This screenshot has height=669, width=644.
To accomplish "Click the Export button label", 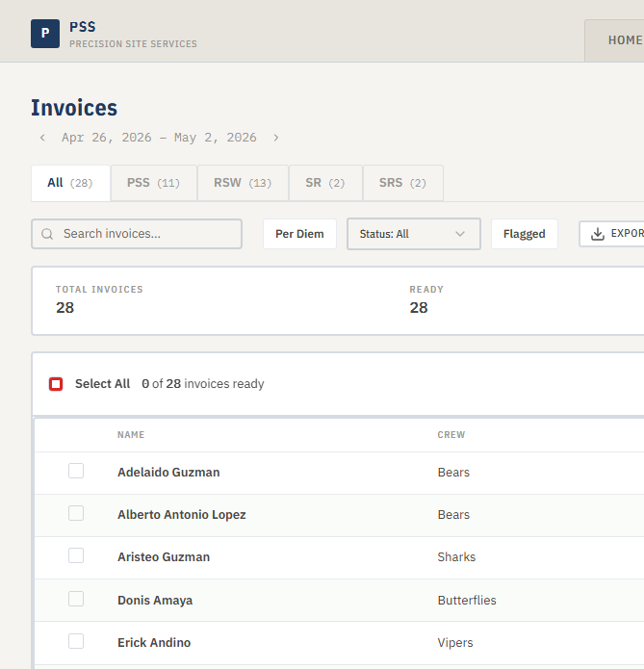I will (x=627, y=233).
